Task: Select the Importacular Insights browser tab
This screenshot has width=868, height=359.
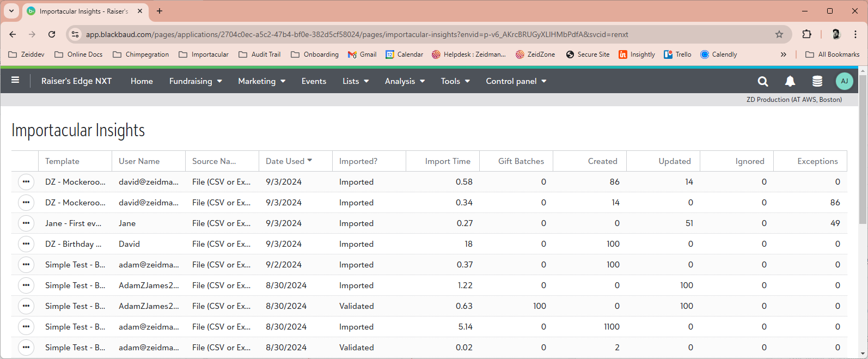Action: [x=84, y=11]
